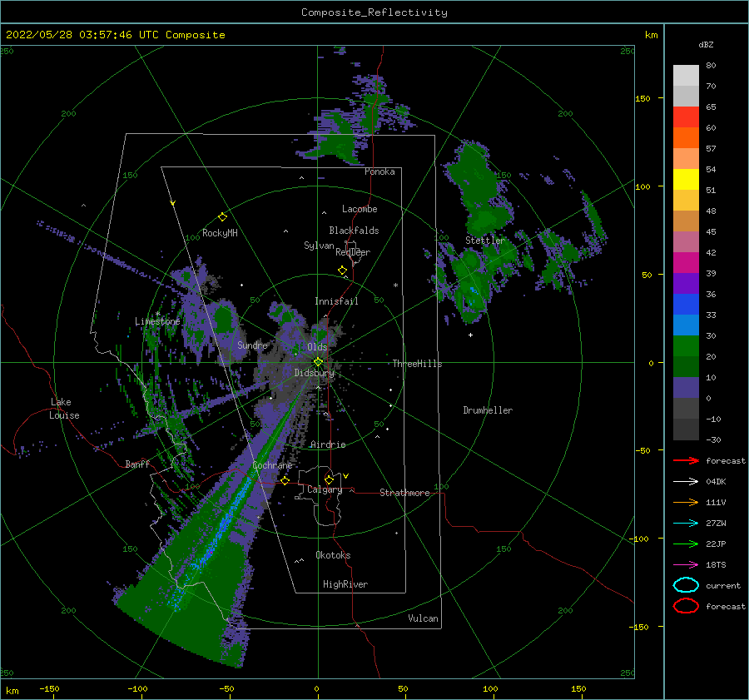Click the red forecast arrow in legend
The width and height of the screenshot is (749, 700).
(x=686, y=460)
